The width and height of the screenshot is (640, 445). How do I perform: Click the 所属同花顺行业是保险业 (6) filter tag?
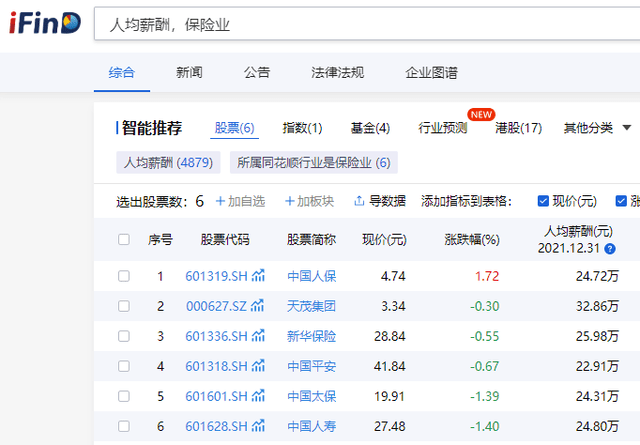pos(313,162)
